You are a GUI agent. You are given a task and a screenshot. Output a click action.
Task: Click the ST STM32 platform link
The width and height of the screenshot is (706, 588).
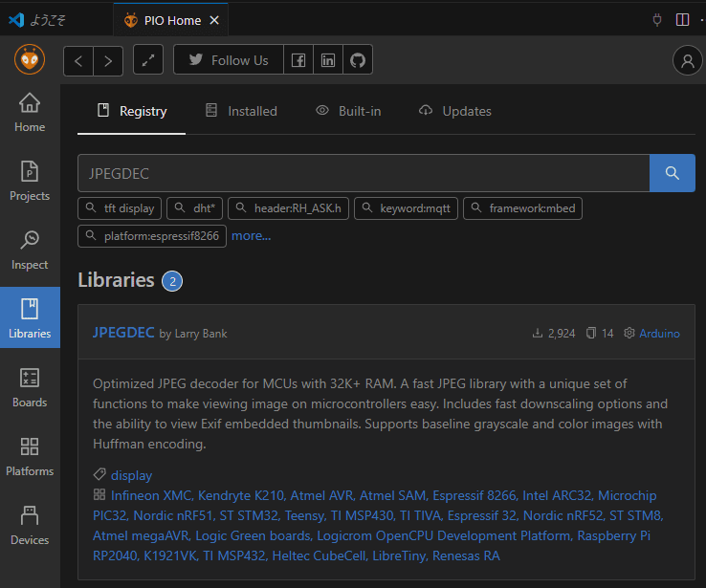249,515
